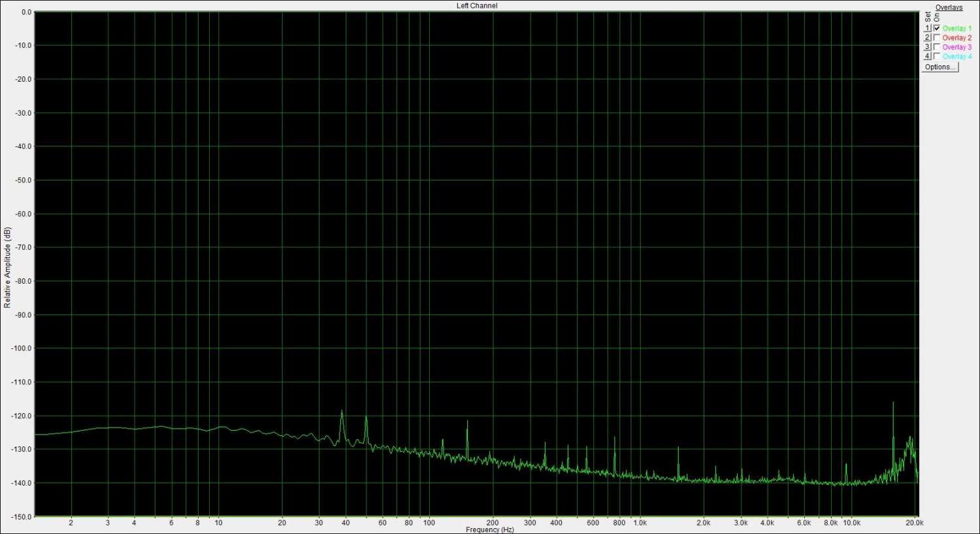Open the overlay Options dialog

940,67
